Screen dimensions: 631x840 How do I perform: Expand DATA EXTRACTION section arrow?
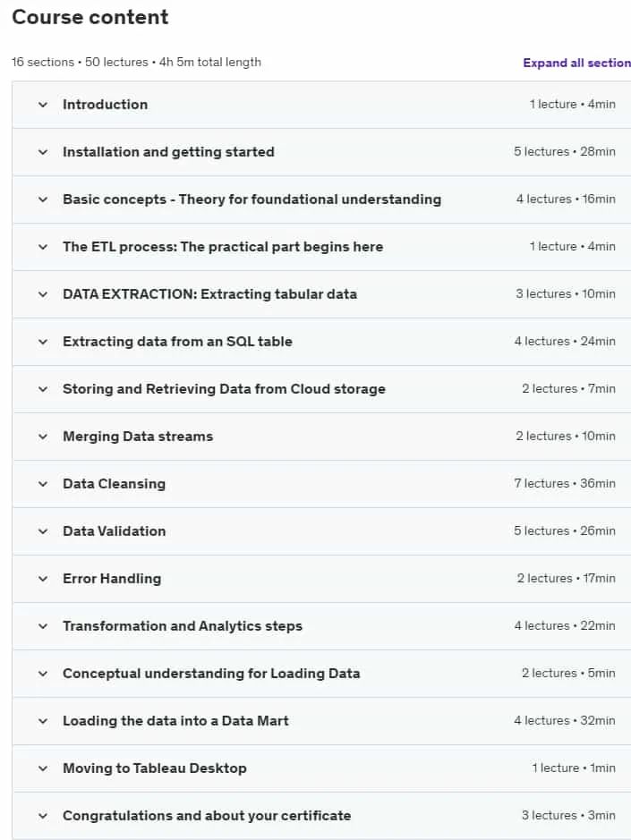[43, 294]
